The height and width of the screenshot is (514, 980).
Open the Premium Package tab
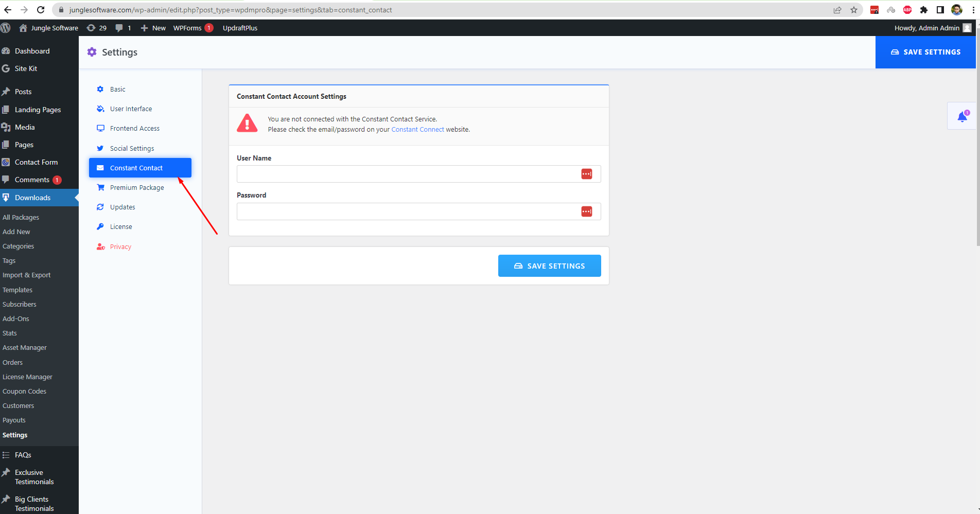coord(140,187)
